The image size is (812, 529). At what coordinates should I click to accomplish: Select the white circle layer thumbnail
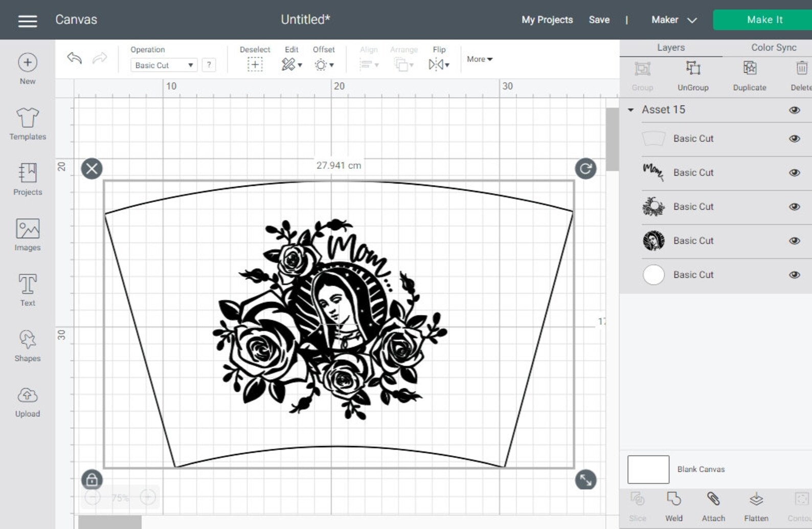(653, 275)
